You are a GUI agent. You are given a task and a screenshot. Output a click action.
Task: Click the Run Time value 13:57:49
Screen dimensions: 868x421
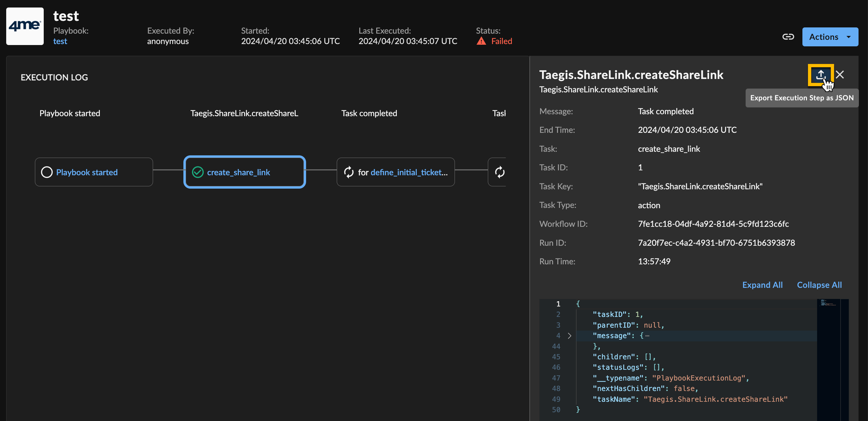[x=654, y=261]
